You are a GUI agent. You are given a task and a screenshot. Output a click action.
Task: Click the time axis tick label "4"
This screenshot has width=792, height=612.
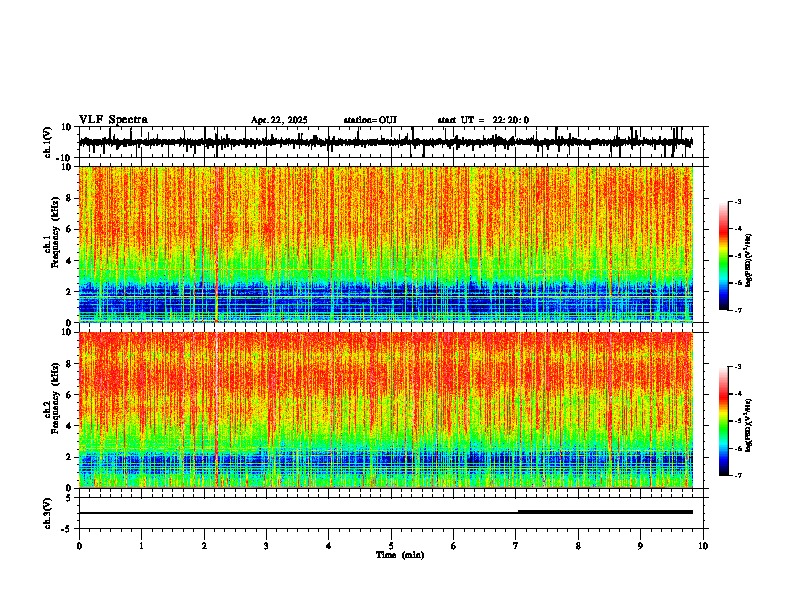click(328, 546)
